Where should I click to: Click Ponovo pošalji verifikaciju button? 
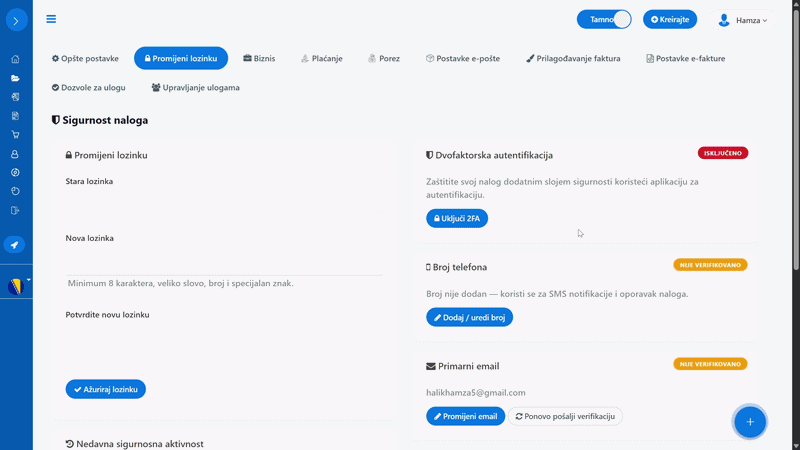point(565,416)
